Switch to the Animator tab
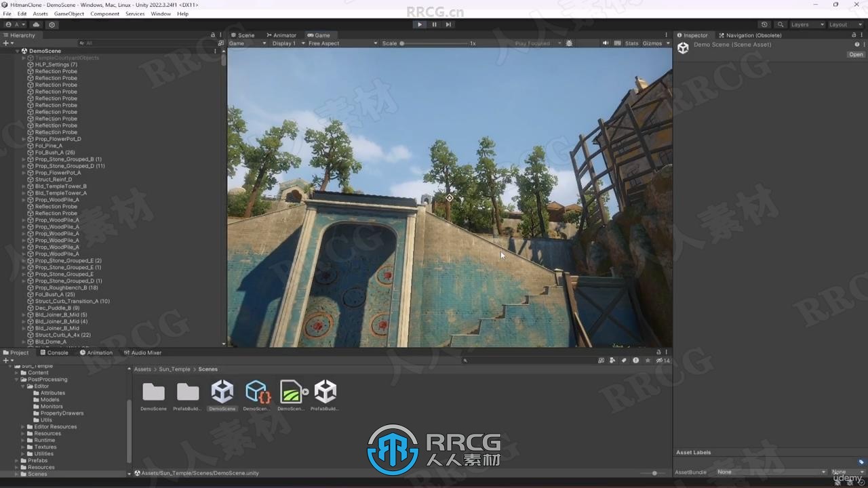The height and width of the screenshot is (488, 868). [281, 35]
